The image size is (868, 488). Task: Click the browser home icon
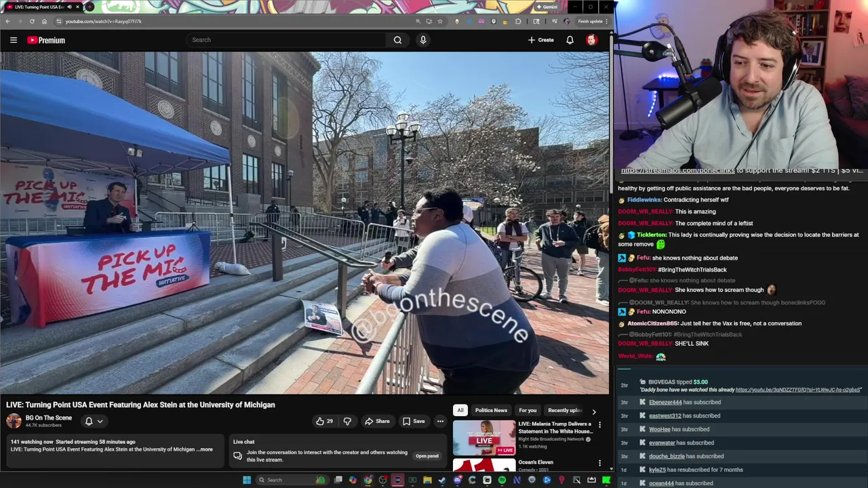coord(44,21)
